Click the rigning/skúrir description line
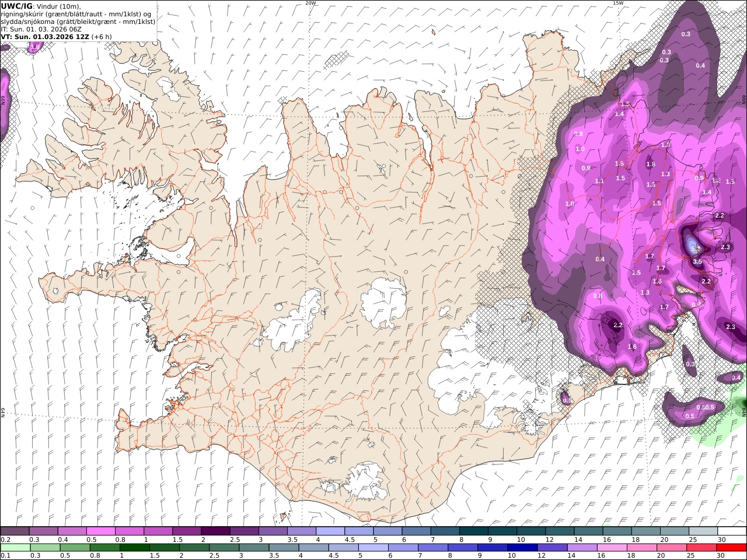Viewport: 747px width, 560px height. pyautogui.click(x=76, y=13)
